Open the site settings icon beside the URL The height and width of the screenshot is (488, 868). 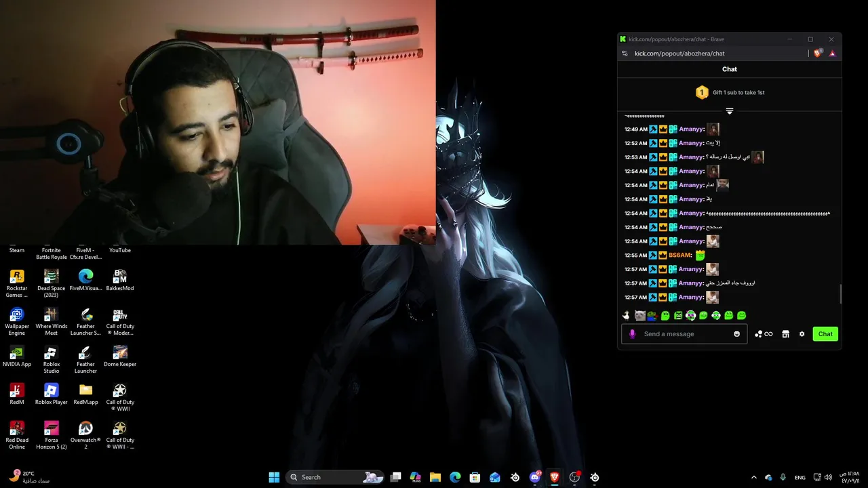(625, 54)
